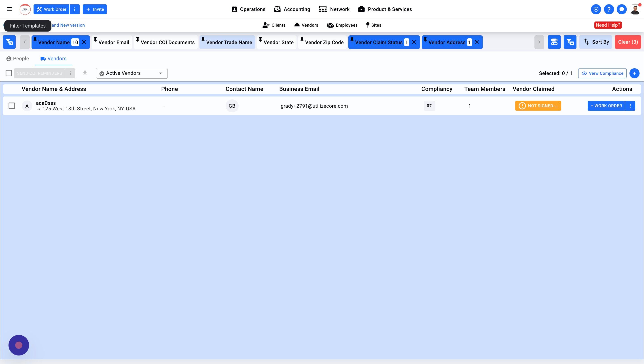This screenshot has height=364, width=644.
Task: Open the Accounting menu
Action: (x=292, y=9)
